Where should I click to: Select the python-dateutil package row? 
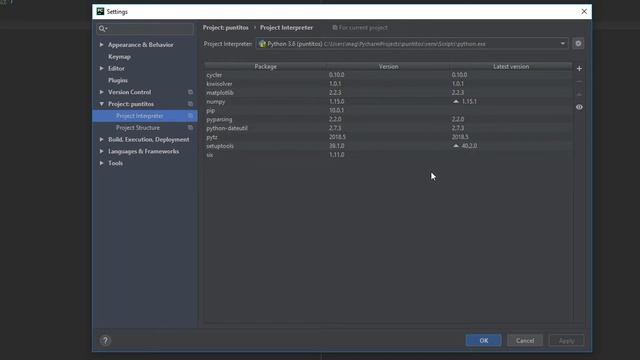click(x=388, y=128)
